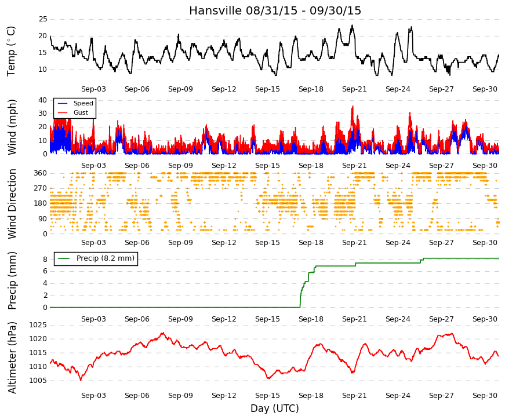Click Sep-18 tick under precipitation chart
This screenshot has width=505, height=420.
click(x=311, y=319)
